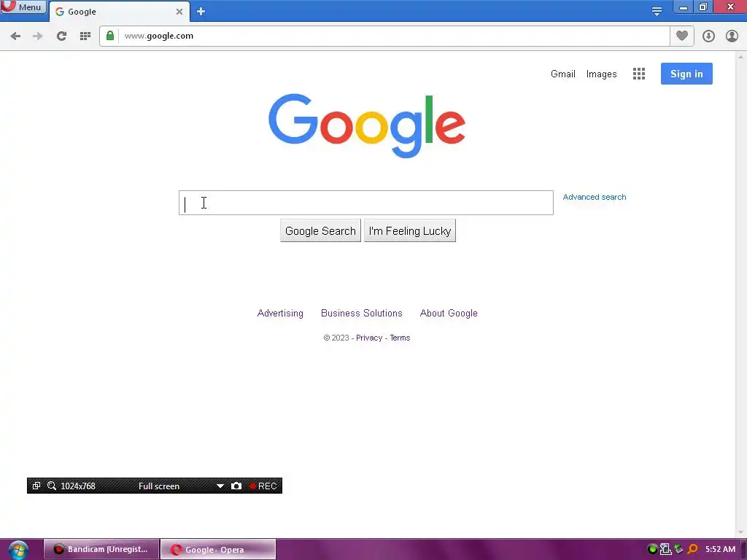The height and width of the screenshot is (560, 747).
Task: Click the Sign in button
Action: click(x=686, y=74)
